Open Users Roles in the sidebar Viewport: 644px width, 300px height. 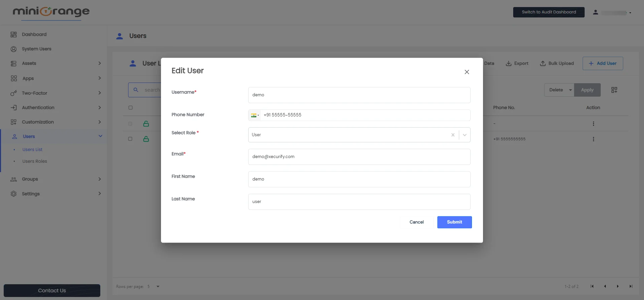point(35,161)
